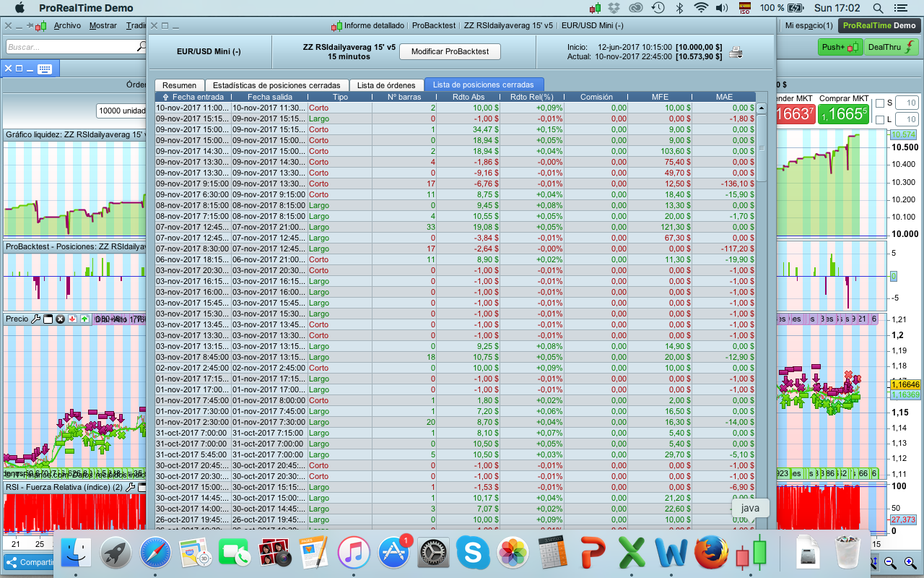Image resolution: width=924 pixels, height=578 pixels.
Task: Sort by Fecha entrada column header
Action: click(x=193, y=97)
